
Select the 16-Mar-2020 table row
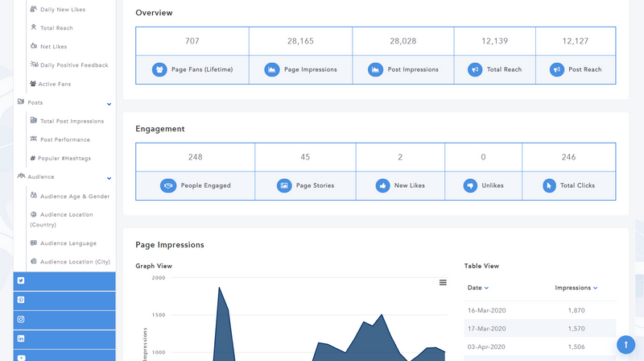540,310
